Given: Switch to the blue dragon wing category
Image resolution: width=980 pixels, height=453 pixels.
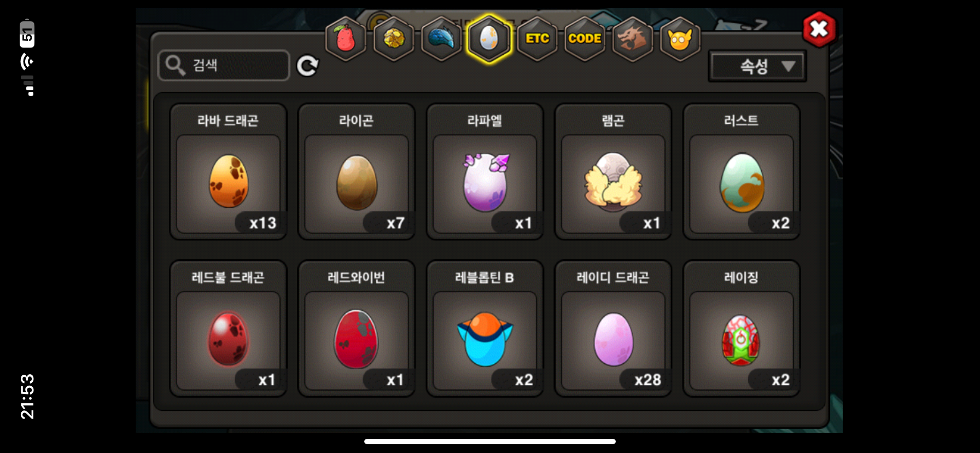Looking at the screenshot, I should 441,39.
